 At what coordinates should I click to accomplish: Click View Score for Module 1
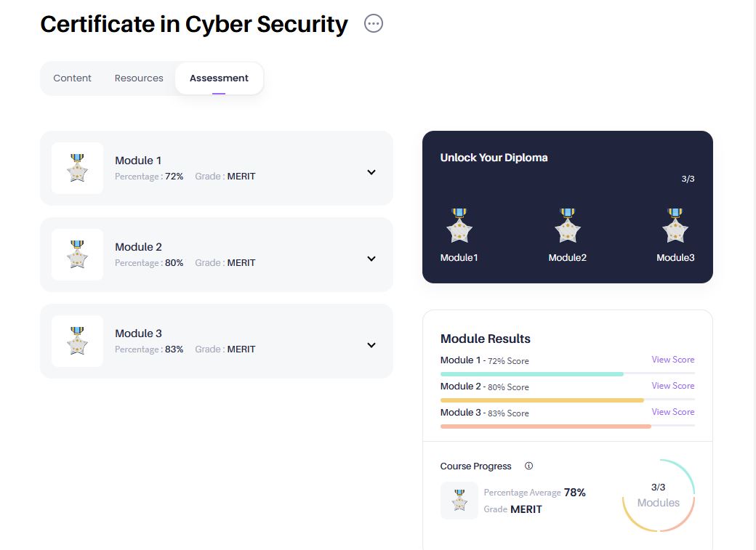(x=672, y=359)
